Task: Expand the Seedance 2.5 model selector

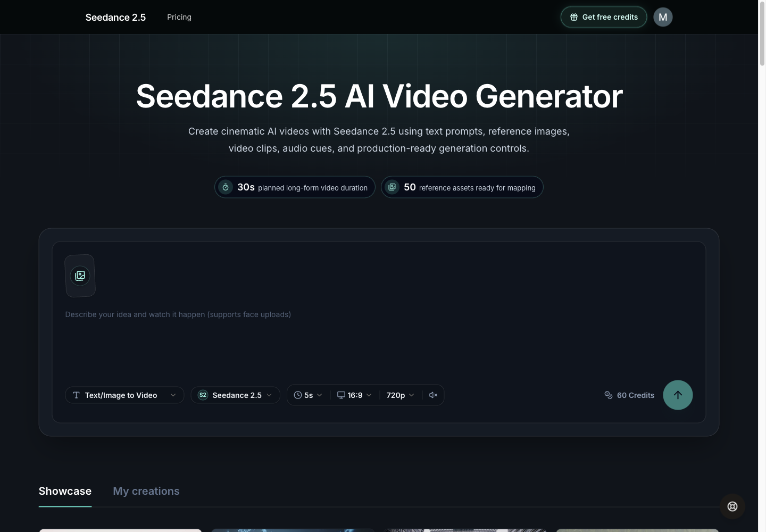Action: pos(235,395)
